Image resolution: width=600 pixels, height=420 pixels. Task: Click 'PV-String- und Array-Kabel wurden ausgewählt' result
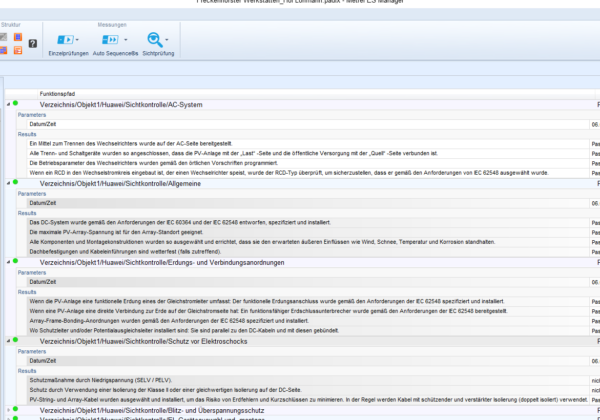click(308, 400)
